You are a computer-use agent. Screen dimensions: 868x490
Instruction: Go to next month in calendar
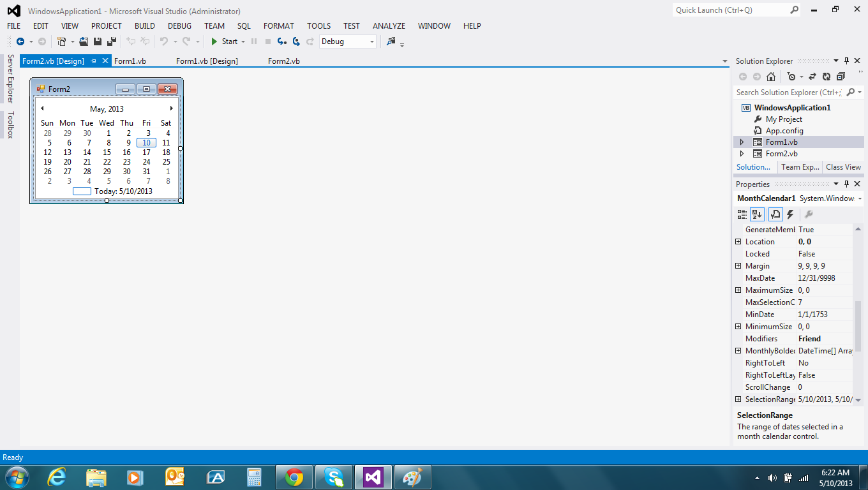pyautogui.click(x=171, y=108)
